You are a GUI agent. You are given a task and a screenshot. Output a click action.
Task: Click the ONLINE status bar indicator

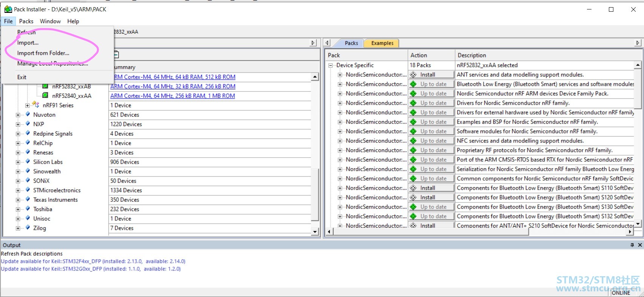coord(621,292)
